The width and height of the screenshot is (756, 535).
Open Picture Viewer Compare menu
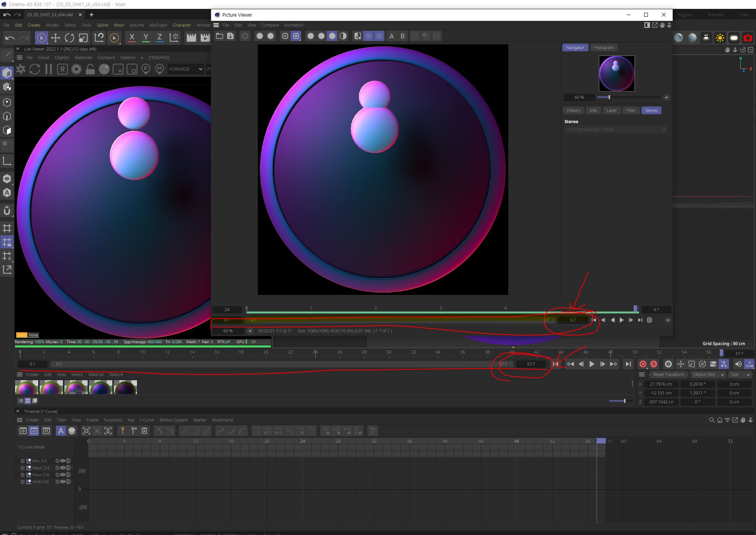pos(270,25)
